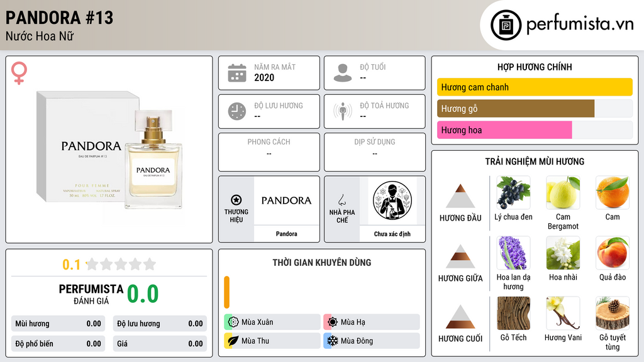Click the Hợp hương chính heading

pyautogui.click(x=535, y=67)
